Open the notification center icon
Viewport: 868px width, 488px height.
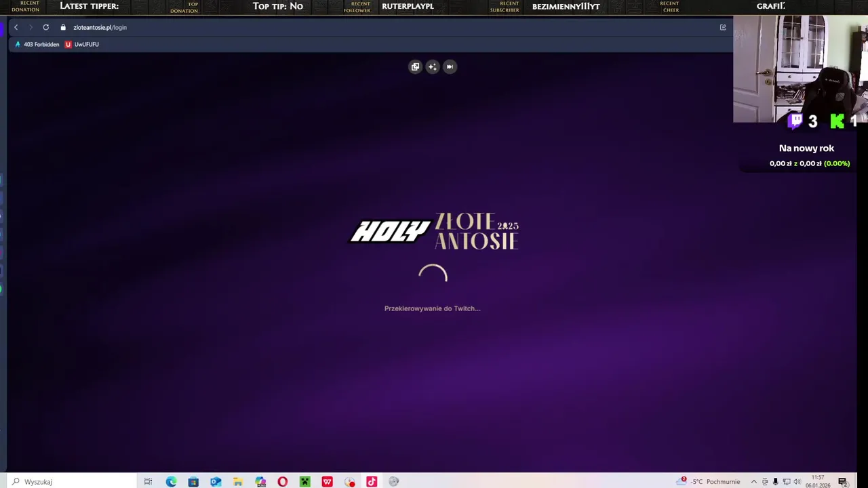tap(843, 482)
